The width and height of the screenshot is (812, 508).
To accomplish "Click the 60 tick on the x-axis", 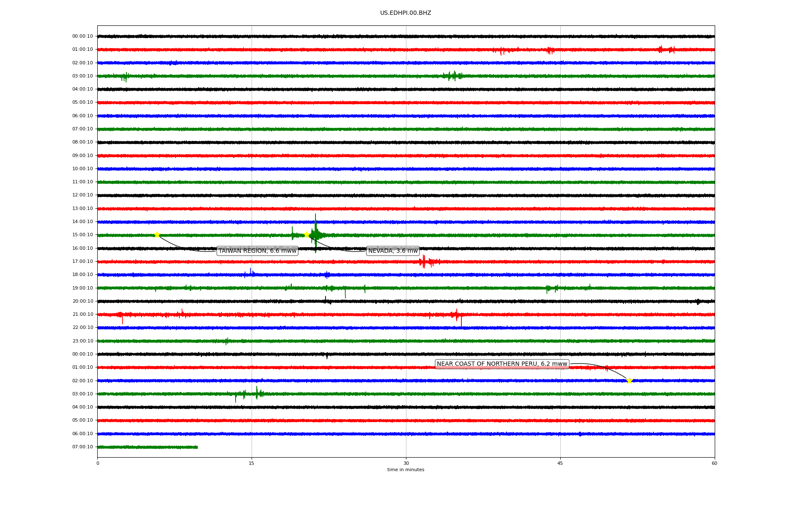I will (714, 463).
